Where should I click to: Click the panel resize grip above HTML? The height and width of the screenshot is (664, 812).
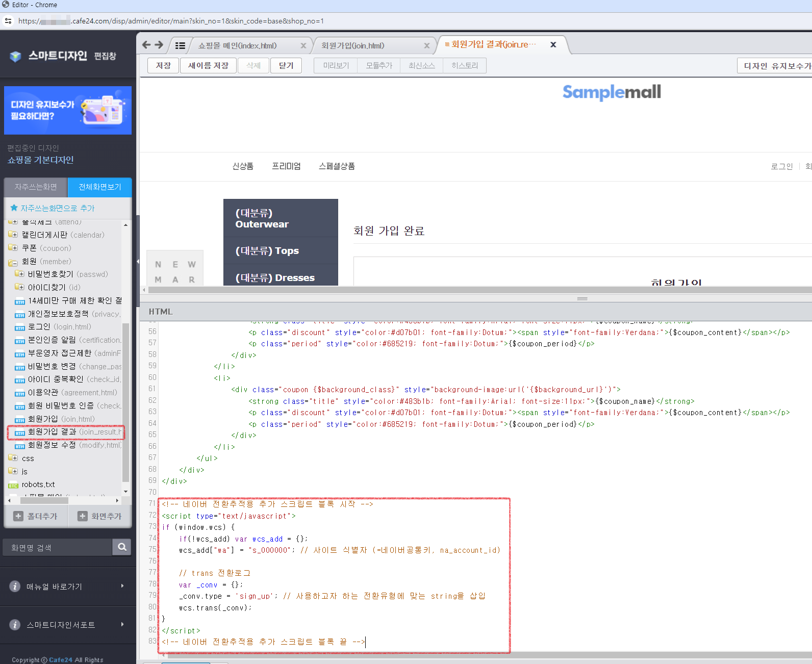pos(582,298)
